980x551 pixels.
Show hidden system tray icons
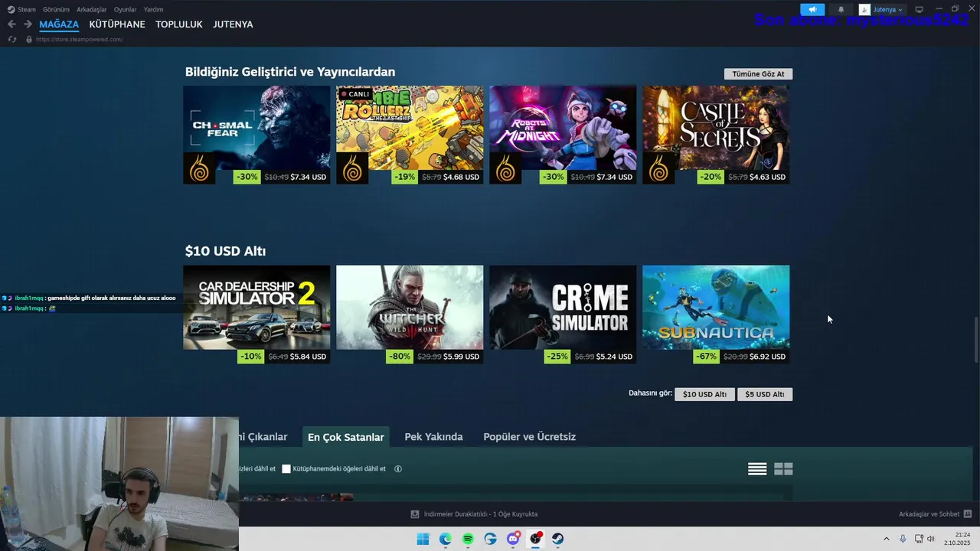(x=887, y=539)
